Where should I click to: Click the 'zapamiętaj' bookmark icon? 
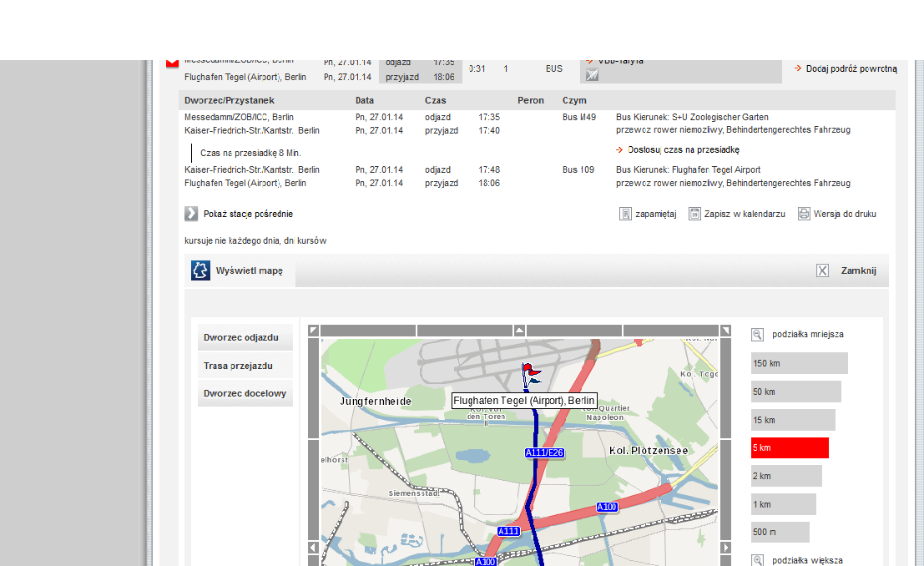coord(625,214)
